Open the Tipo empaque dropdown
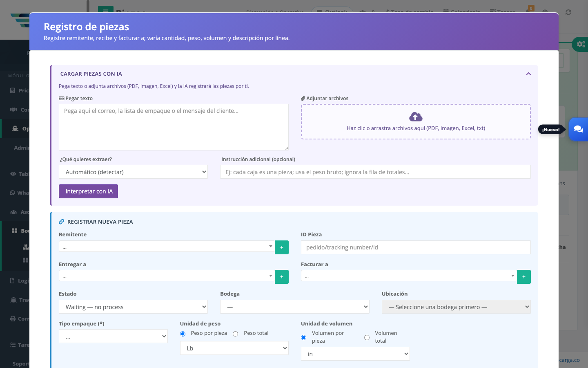Image resolution: width=588 pixels, height=368 pixels. [113, 337]
